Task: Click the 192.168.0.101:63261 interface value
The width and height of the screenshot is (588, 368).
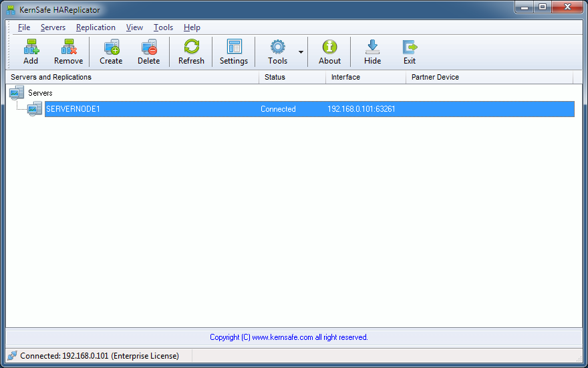Action: [361, 109]
